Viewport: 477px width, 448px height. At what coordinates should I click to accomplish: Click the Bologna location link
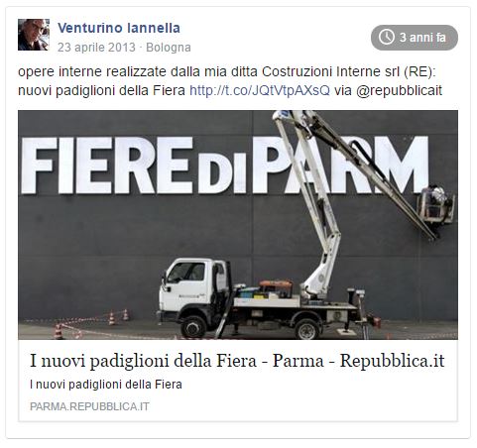click(169, 48)
